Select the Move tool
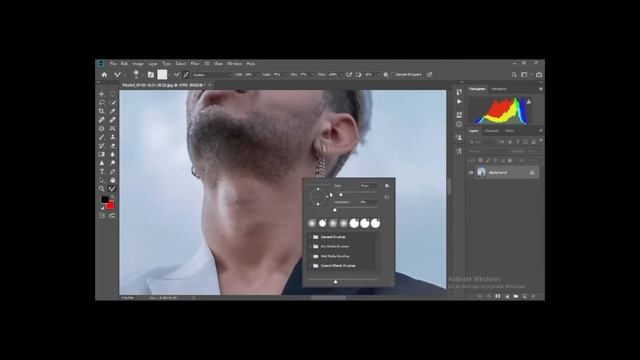The image size is (640, 360). (x=102, y=94)
